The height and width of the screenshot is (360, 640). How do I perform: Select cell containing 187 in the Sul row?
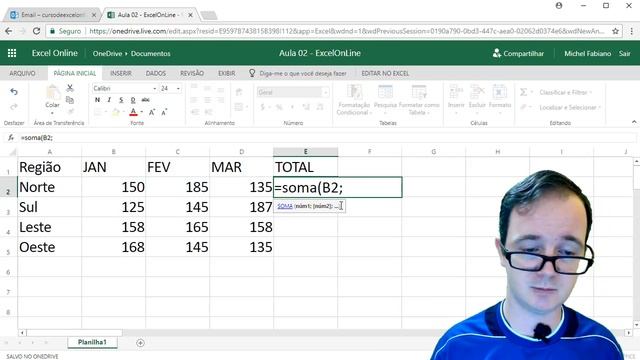pyautogui.click(x=241, y=207)
